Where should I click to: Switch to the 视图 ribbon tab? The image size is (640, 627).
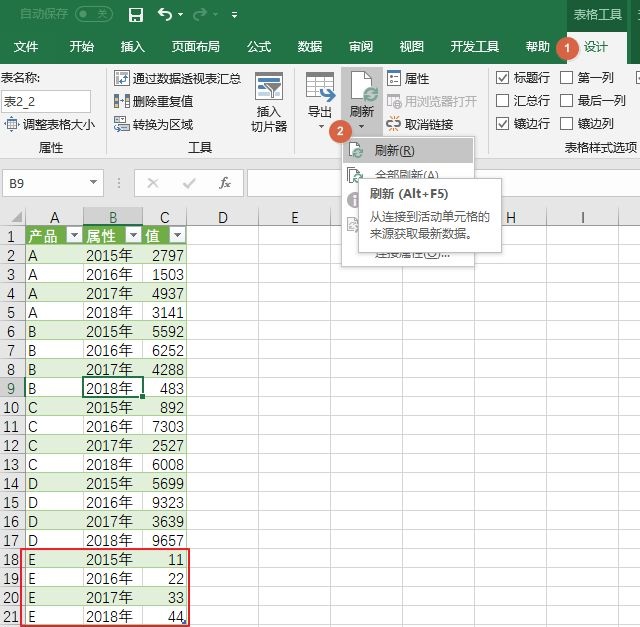click(x=411, y=47)
